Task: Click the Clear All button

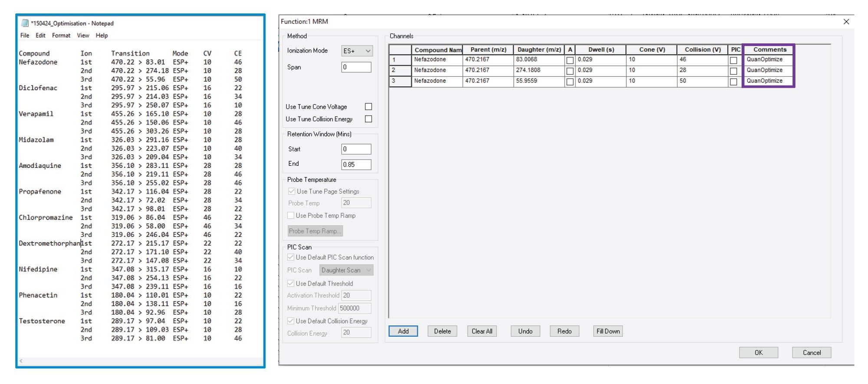Action: 482,331
